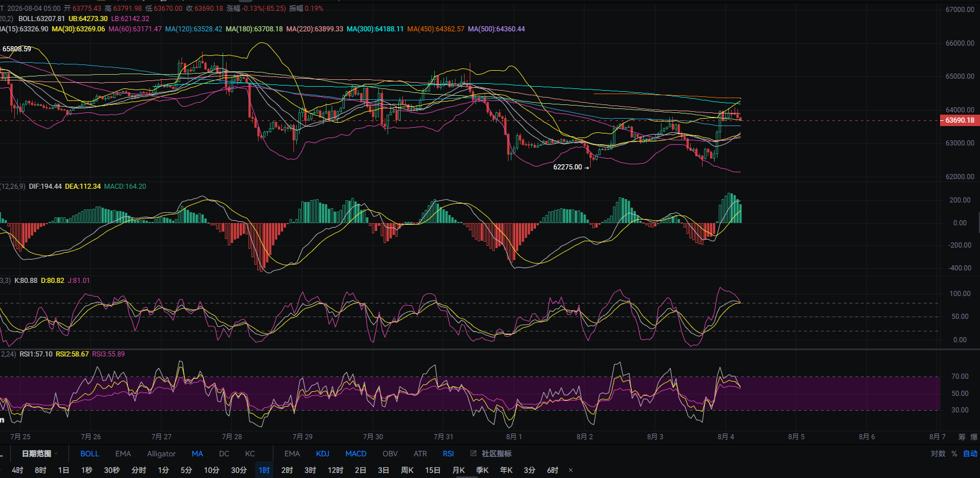Image resolution: width=980 pixels, height=478 pixels.
Task: Toggle the MA overlay indicator
Action: click(x=197, y=453)
